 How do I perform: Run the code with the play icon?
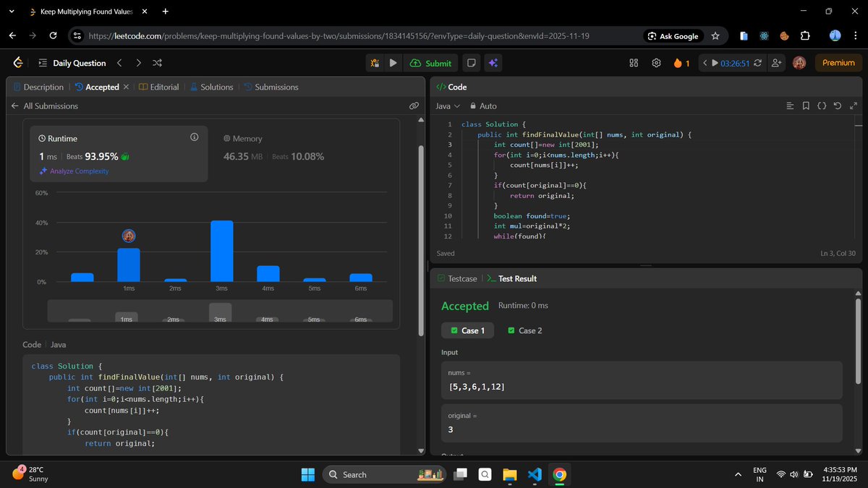pyautogui.click(x=393, y=63)
